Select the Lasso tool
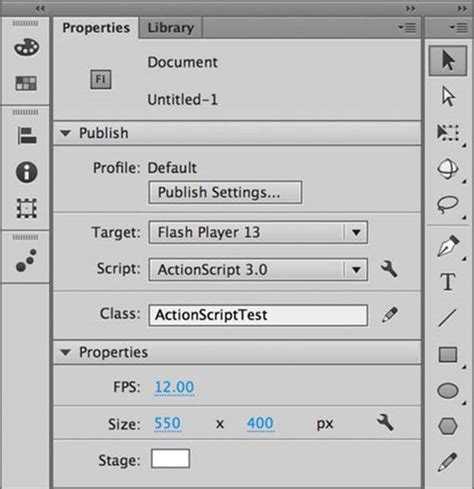The height and width of the screenshot is (489, 474). tap(448, 204)
